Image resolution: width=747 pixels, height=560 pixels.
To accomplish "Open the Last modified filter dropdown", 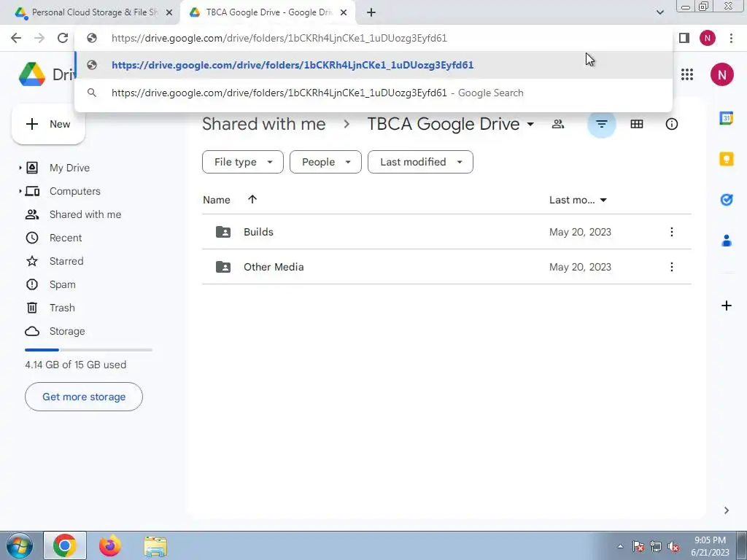I will coord(420,162).
